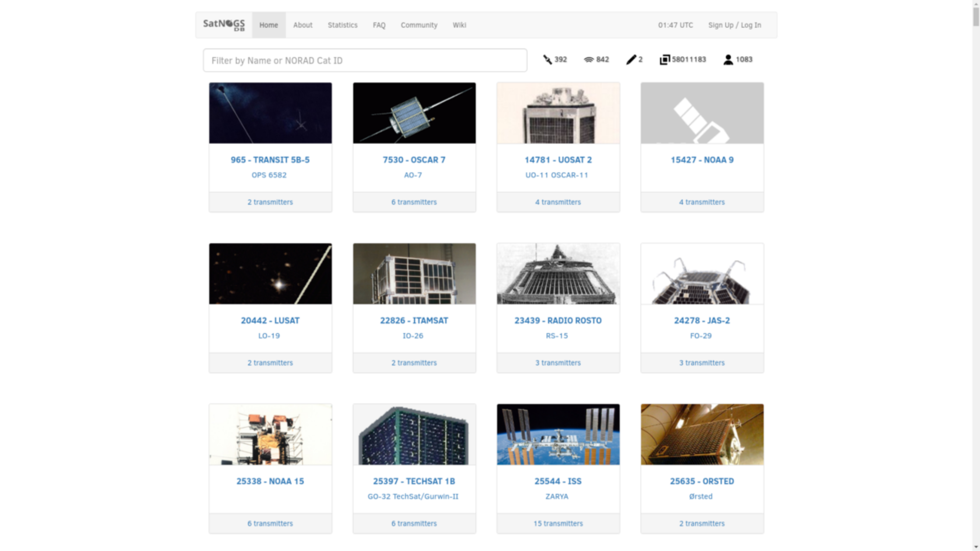Click the SatNOGS DB logo
980x551 pixels.
[224, 25]
